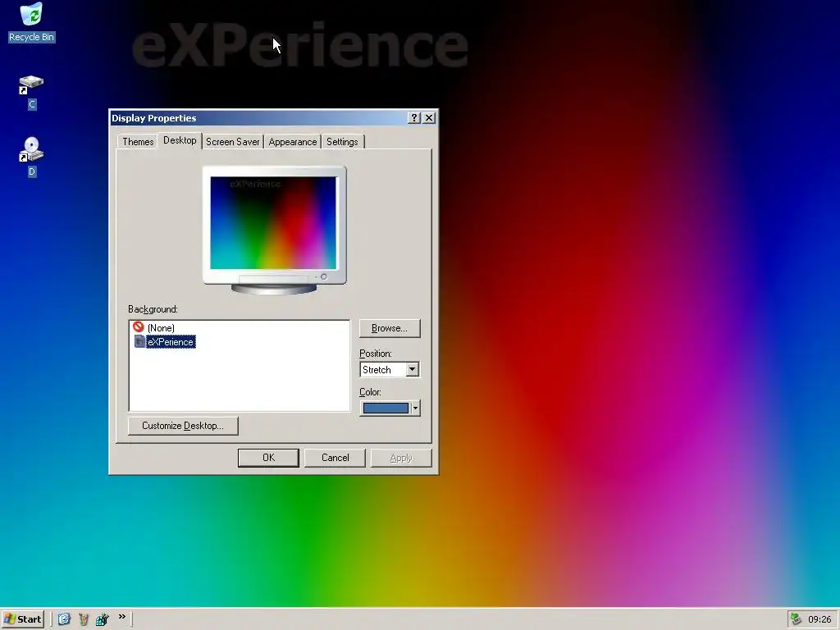Click the Browse... button
This screenshot has height=630, width=840.
tap(390, 328)
